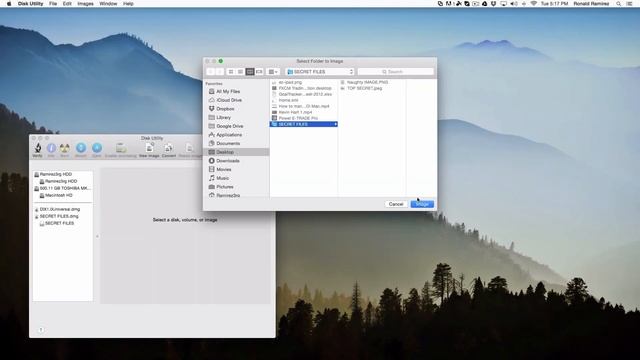Select Documents in the dialog sidebar
This screenshot has width=640, height=360.
228,143
